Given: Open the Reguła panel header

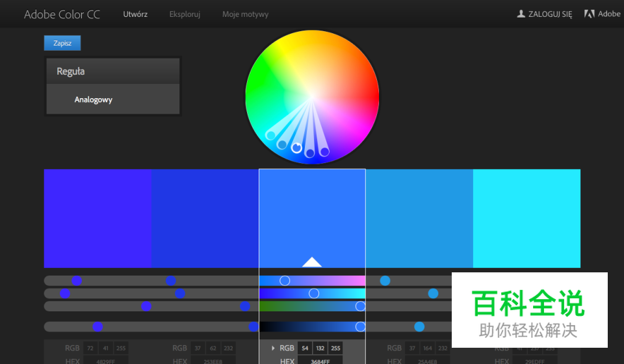Looking at the screenshot, I should (x=112, y=71).
